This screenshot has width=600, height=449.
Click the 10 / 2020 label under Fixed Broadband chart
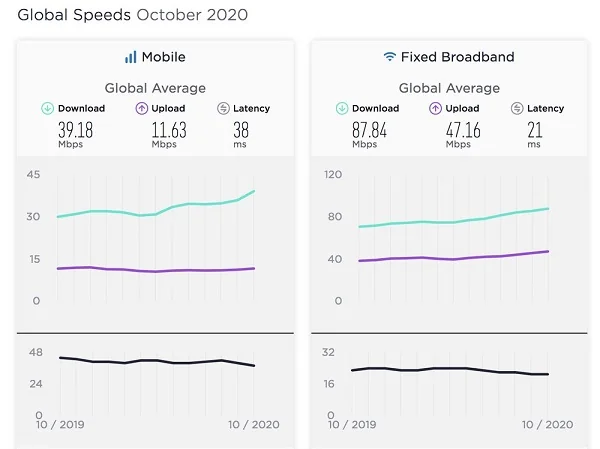click(x=548, y=425)
